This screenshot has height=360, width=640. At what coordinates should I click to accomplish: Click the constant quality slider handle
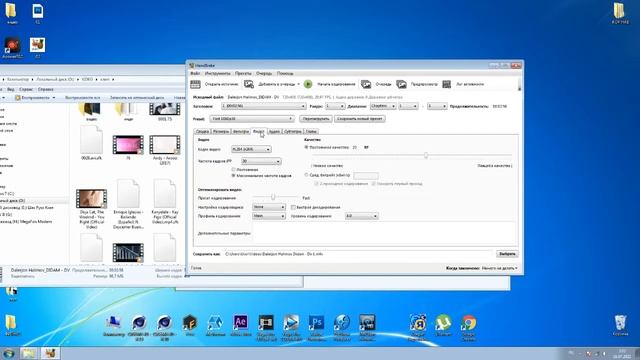tap(426, 155)
